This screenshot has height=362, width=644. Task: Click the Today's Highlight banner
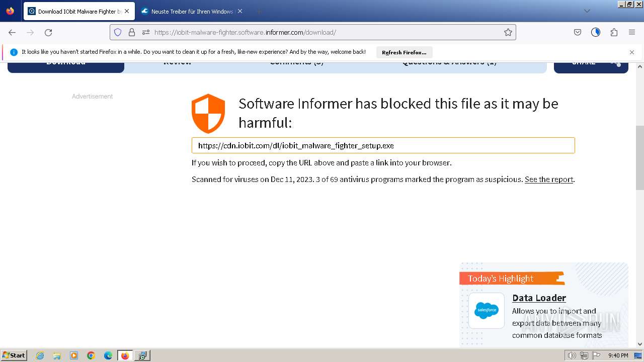[512, 279]
